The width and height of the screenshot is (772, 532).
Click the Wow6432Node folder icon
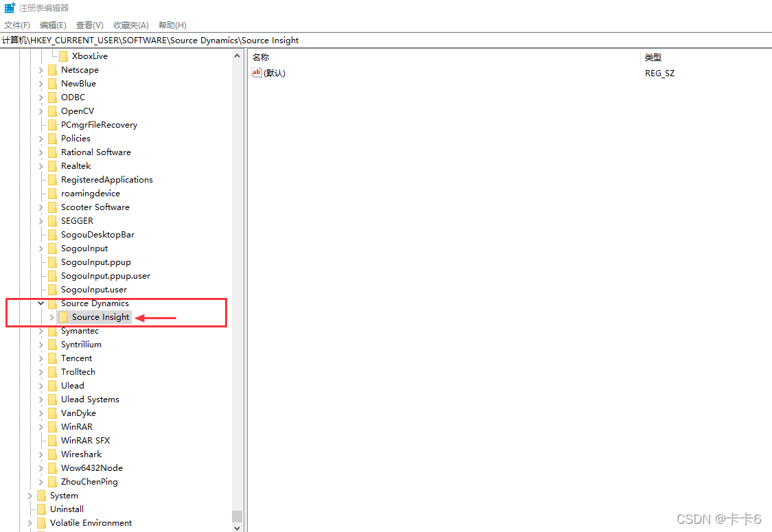click(53, 468)
